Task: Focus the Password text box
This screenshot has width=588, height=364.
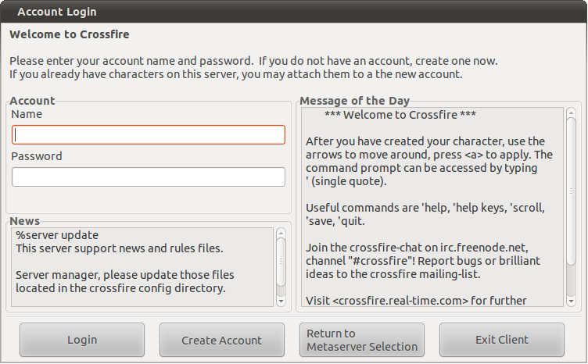Action: pos(149,177)
